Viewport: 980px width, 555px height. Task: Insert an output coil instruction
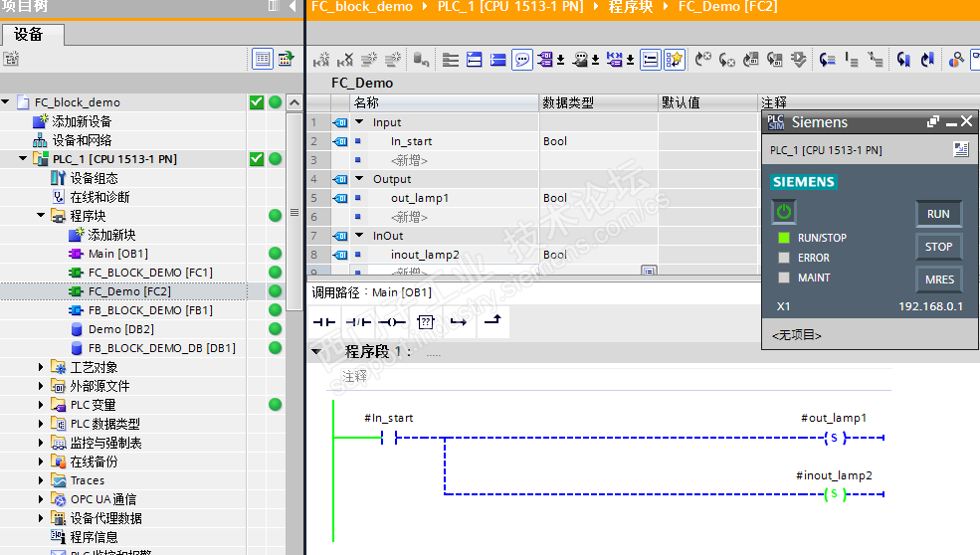point(392,322)
